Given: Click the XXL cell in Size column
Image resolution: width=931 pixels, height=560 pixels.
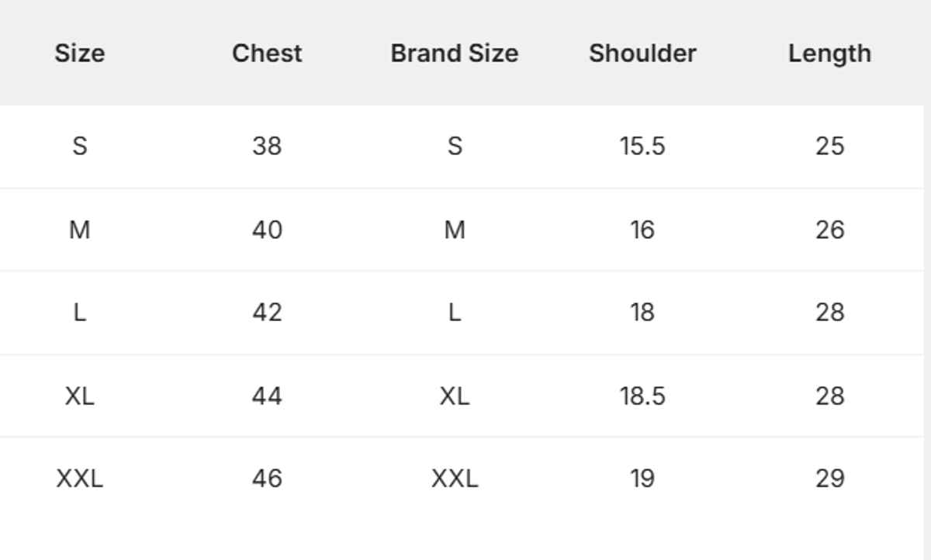Looking at the screenshot, I should (79, 479).
